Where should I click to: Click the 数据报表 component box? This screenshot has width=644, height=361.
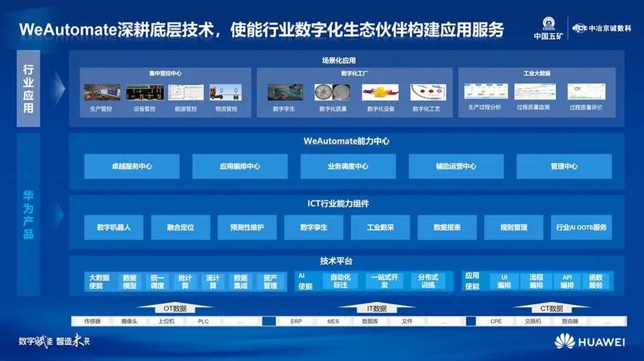pos(447,227)
